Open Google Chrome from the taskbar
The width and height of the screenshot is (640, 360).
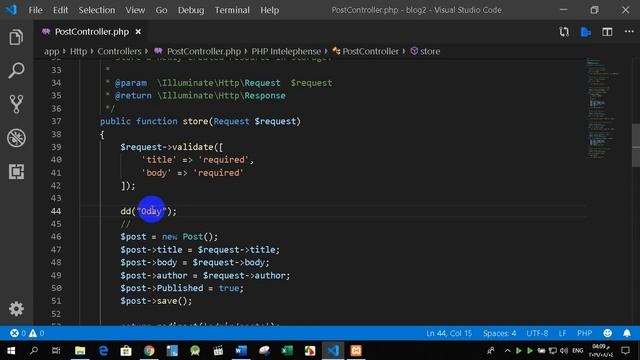click(x=149, y=351)
